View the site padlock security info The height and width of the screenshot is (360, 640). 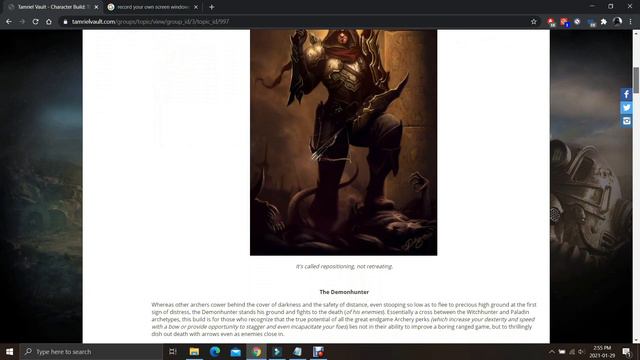65,22
